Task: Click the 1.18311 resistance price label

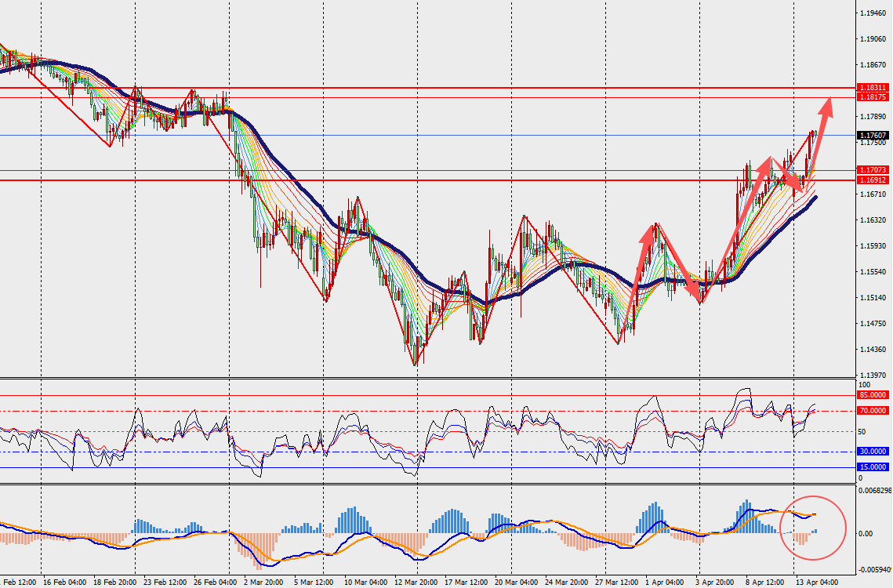Action: point(872,88)
